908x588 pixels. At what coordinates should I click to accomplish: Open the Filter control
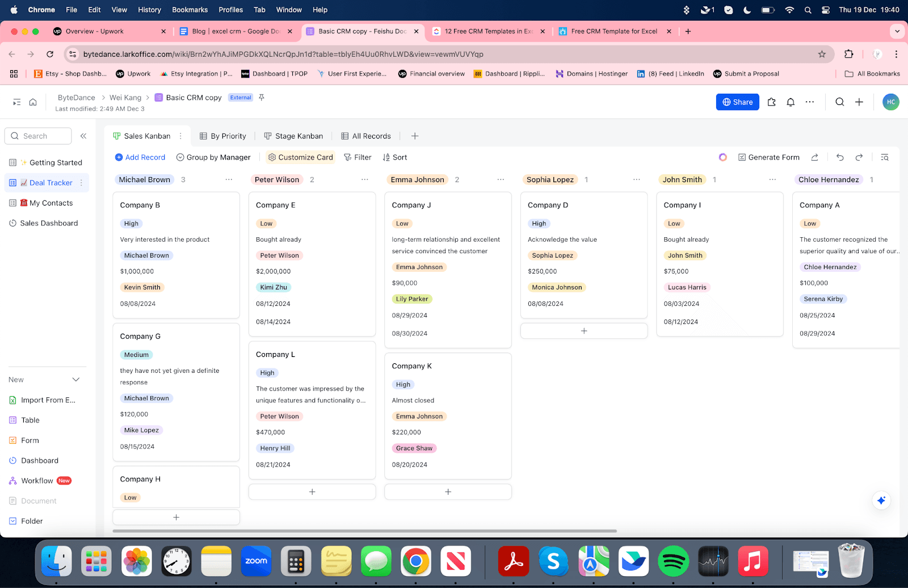(x=358, y=157)
